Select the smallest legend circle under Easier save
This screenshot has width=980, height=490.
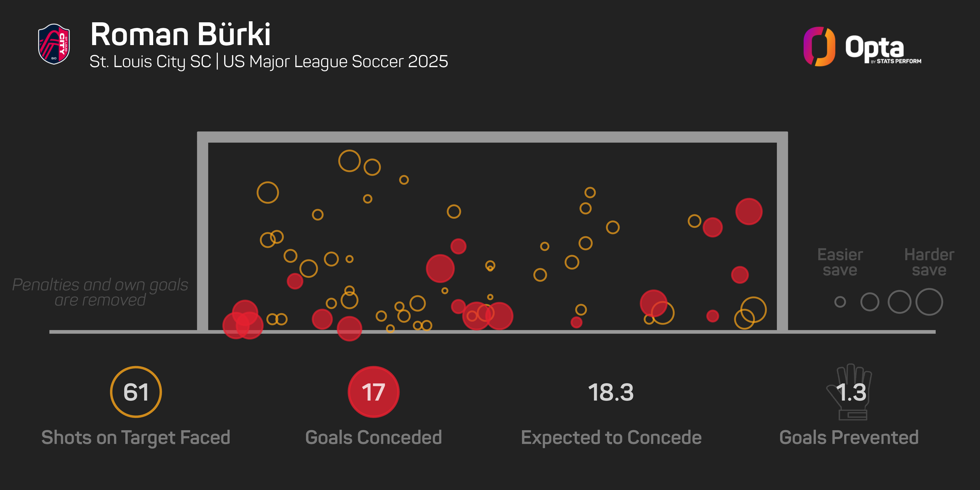(840, 302)
